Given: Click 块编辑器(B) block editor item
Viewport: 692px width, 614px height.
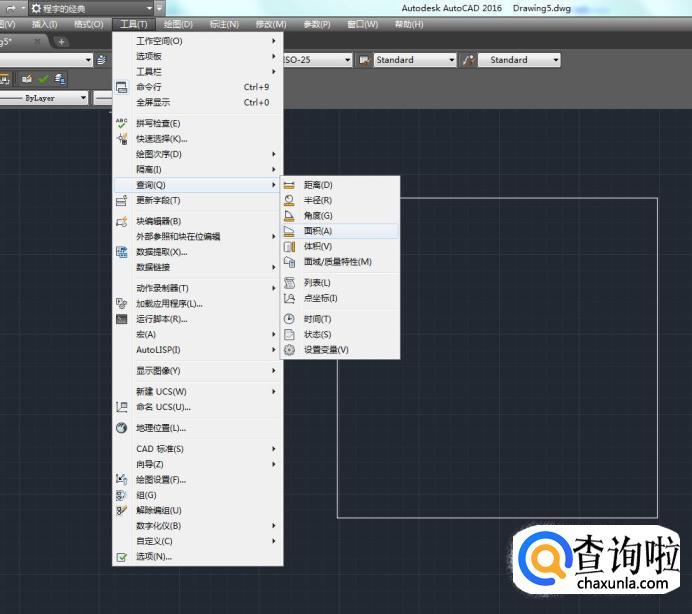Looking at the screenshot, I should point(198,221).
